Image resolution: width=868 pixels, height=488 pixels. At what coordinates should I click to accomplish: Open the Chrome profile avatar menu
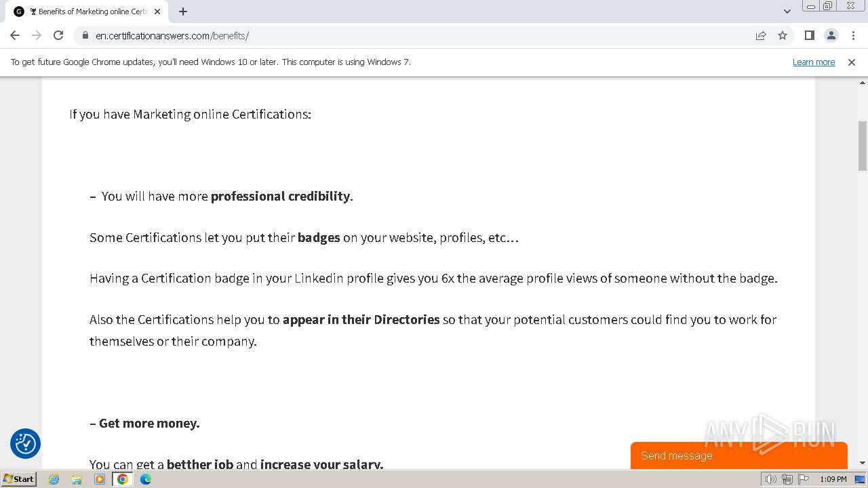[x=831, y=35]
